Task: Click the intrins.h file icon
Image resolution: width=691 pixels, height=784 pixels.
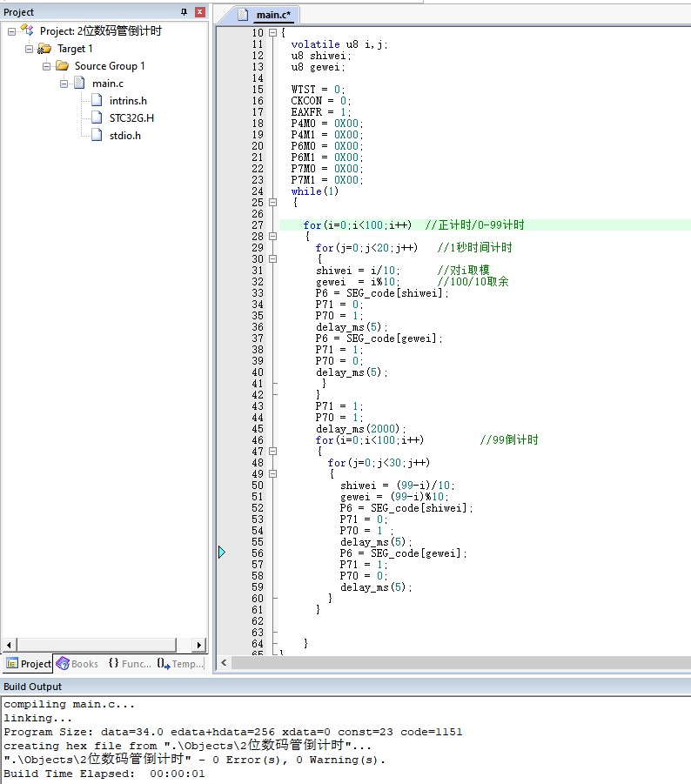Action: coord(97,101)
